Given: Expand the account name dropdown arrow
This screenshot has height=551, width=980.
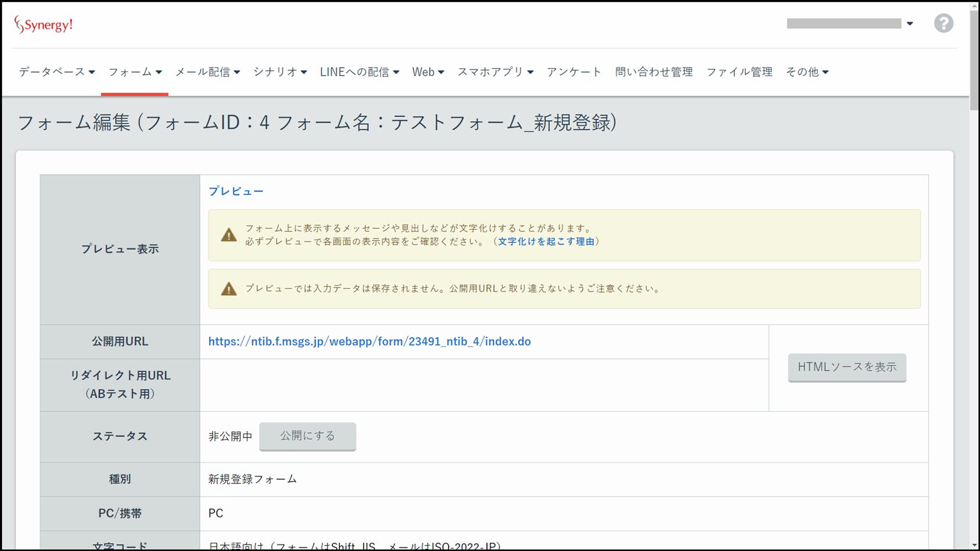Looking at the screenshot, I should [910, 24].
